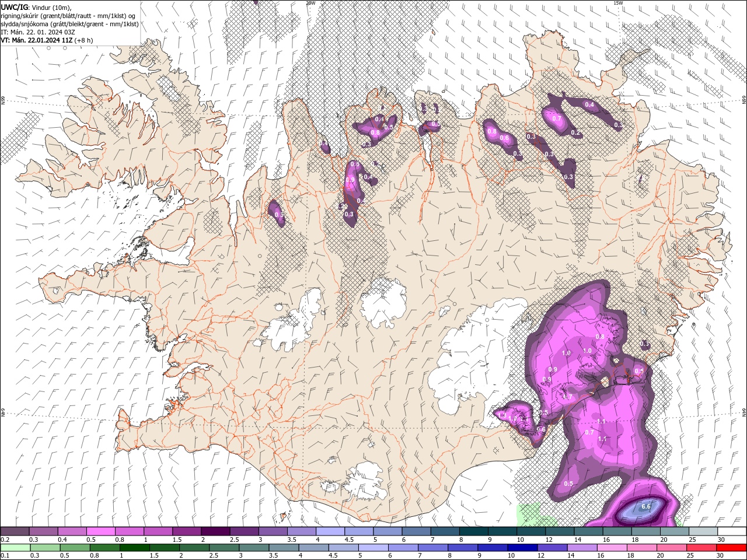747x560 pixels.
Task: Pick the green 0.8 swatch in lower legend
Action: point(104,548)
